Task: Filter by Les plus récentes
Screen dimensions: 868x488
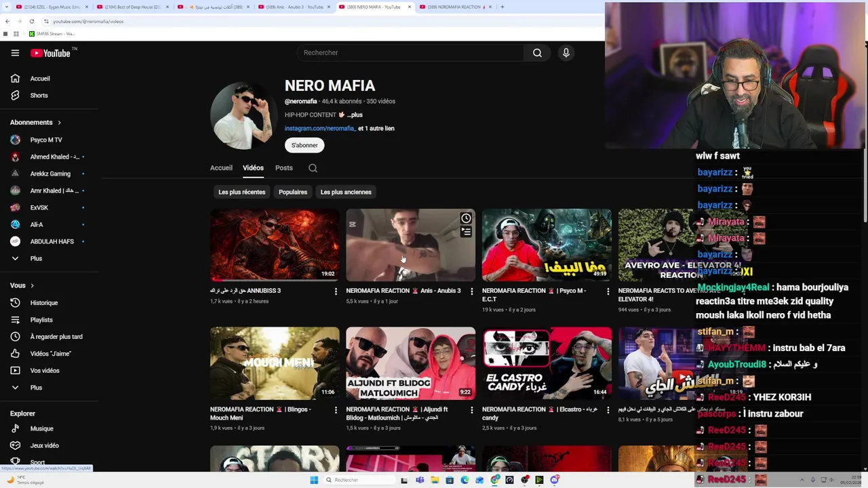Action: (242, 192)
